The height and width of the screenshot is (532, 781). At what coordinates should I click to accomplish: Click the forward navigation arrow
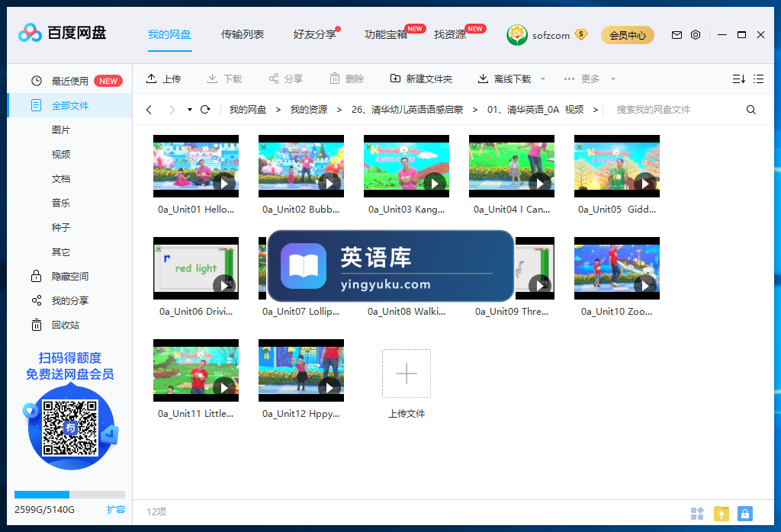(x=172, y=110)
